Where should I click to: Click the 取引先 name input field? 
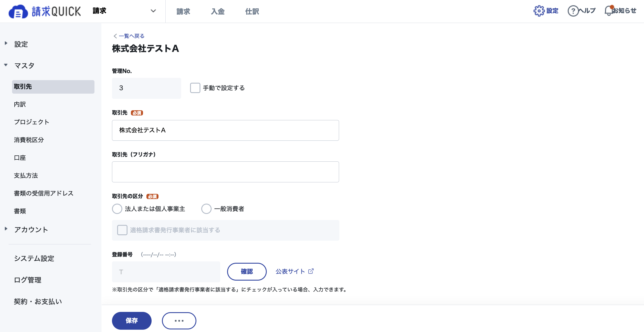[x=225, y=130]
